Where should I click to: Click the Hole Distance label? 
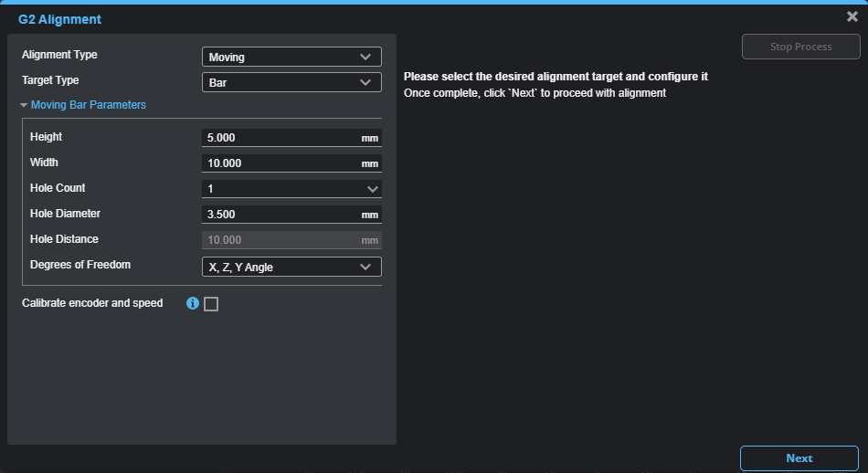64,239
